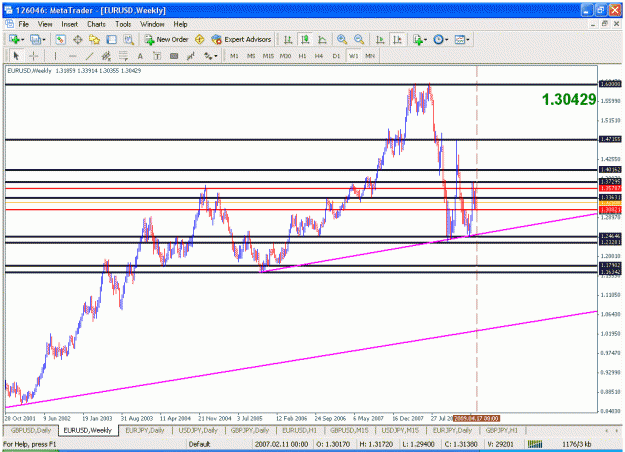
Task: Switch to the USDJPY,Daily chart tab
Action: pos(198,430)
